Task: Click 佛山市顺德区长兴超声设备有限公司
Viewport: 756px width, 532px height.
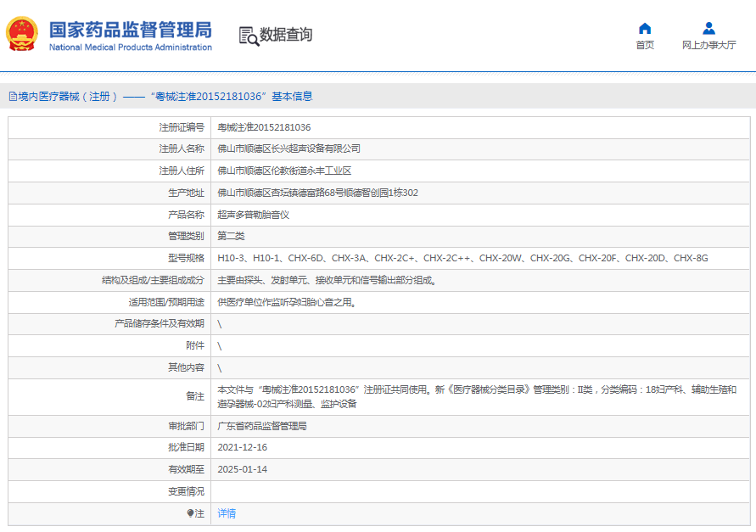Action: coord(288,148)
